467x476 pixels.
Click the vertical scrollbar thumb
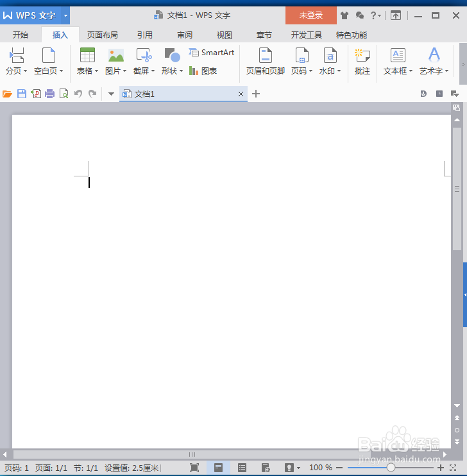point(457,189)
